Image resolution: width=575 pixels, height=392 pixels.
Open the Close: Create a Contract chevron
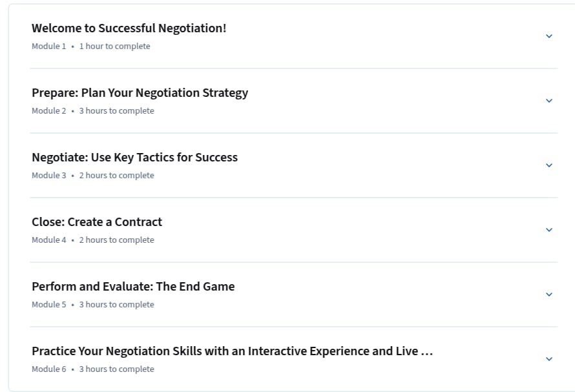[549, 229]
